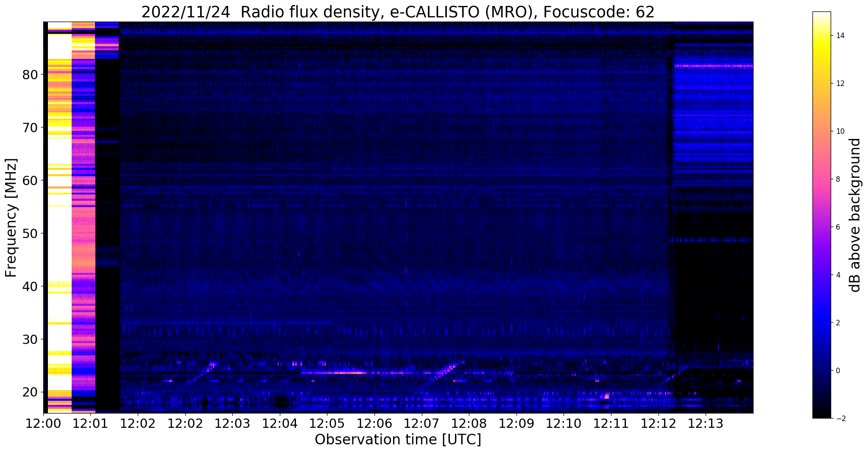Click the colorbar tick label 12
The image size is (868, 452).
(839, 83)
